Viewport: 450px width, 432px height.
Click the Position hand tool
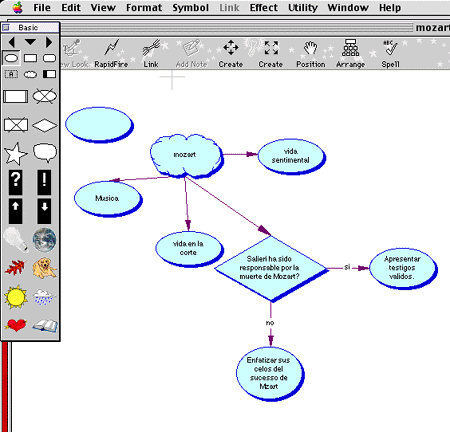(x=311, y=53)
